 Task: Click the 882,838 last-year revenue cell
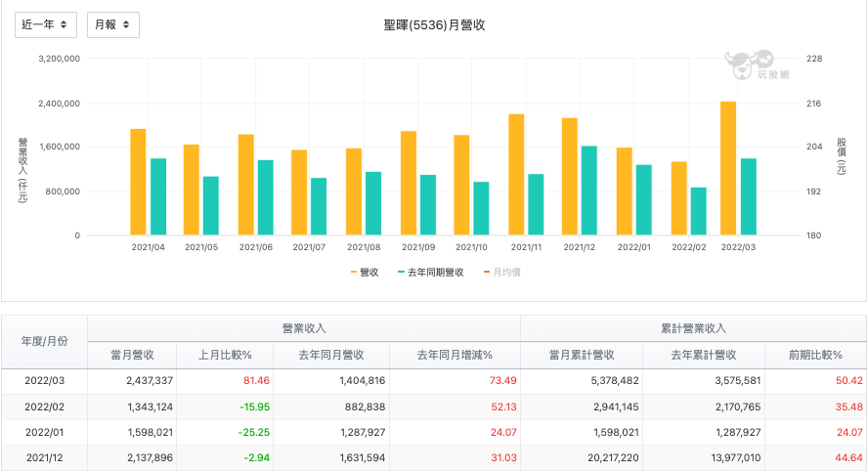pos(365,407)
